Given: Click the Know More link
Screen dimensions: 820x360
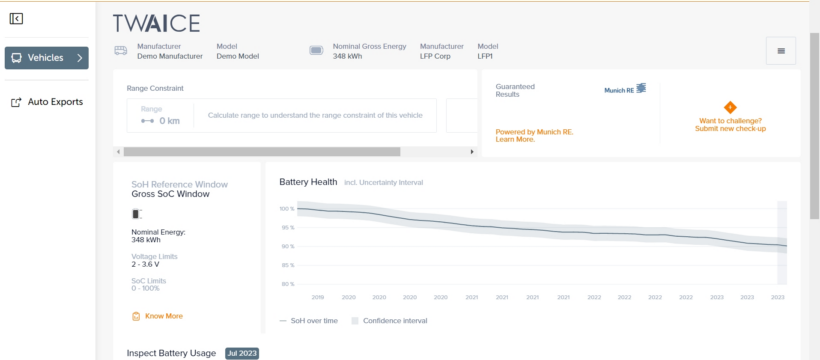Looking at the screenshot, I should click(x=164, y=316).
